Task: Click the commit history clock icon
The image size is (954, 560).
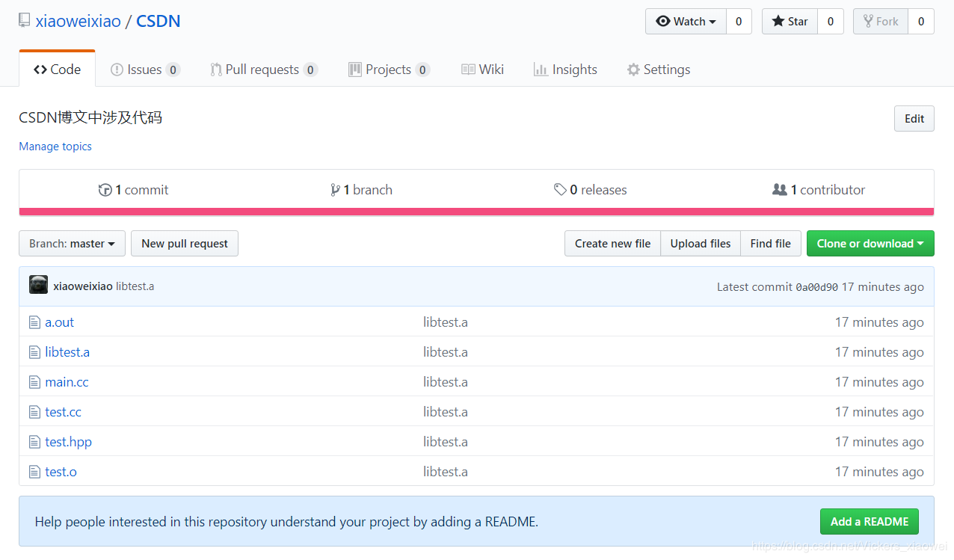Action: 105,190
